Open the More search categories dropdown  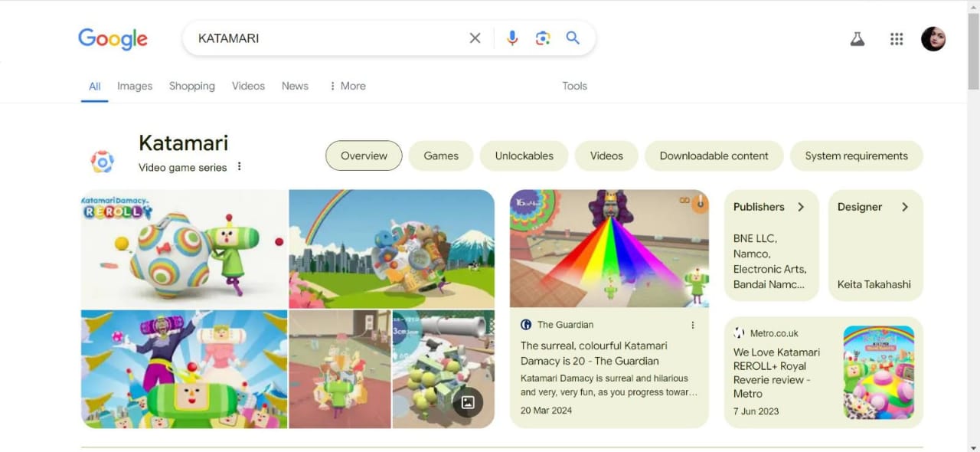pyautogui.click(x=347, y=86)
